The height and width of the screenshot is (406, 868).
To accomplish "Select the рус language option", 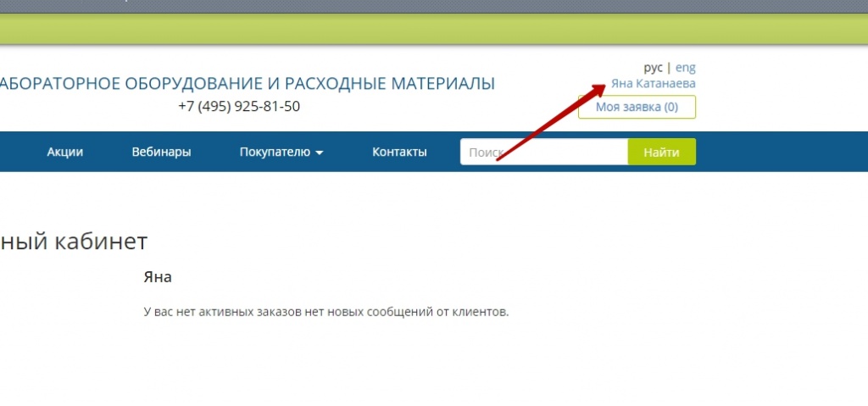I will pyautogui.click(x=653, y=68).
